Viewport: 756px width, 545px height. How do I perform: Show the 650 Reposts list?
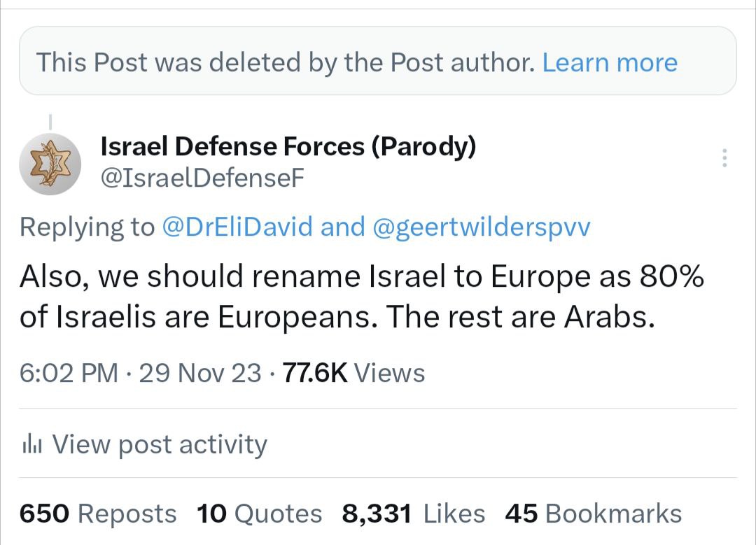(x=98, y=514)
